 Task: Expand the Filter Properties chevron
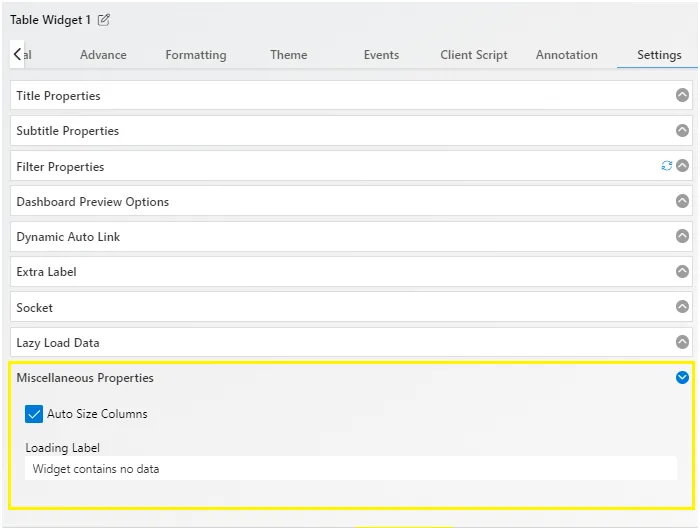[x=682, y=166]
